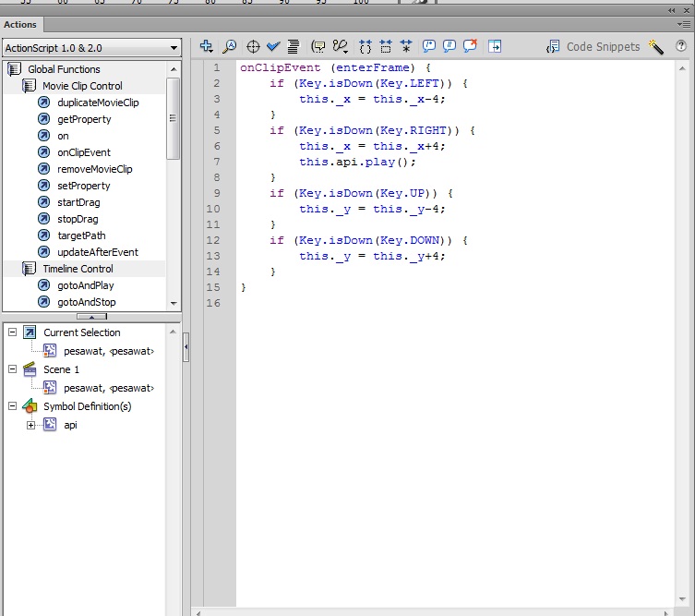
Task: Select the 'on' function in the toolbox
Action: coord(63,136)
